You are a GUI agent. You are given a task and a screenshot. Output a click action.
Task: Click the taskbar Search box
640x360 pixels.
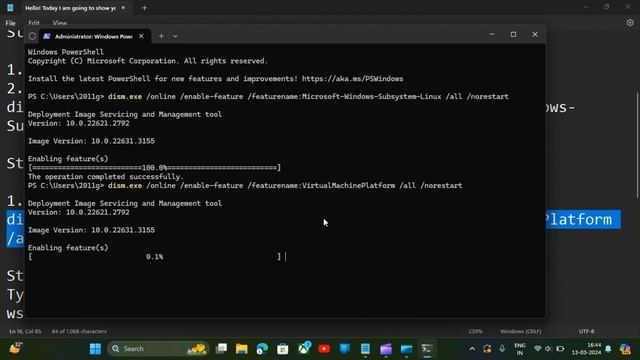(158, 349)
